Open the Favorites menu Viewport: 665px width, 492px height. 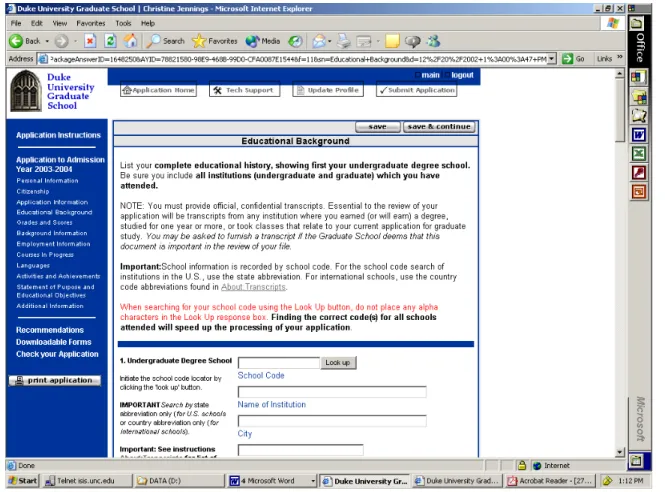click(91, 23)
